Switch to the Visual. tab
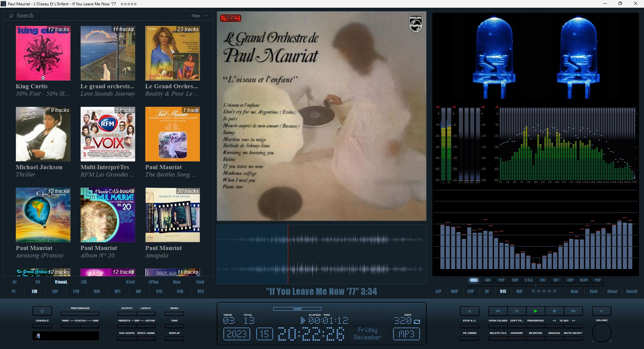Image resolution: width=644 pixels, height=349 pixels. 61,282
